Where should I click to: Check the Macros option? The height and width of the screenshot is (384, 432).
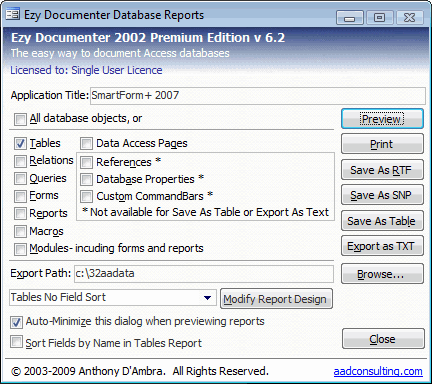[20, 231]
